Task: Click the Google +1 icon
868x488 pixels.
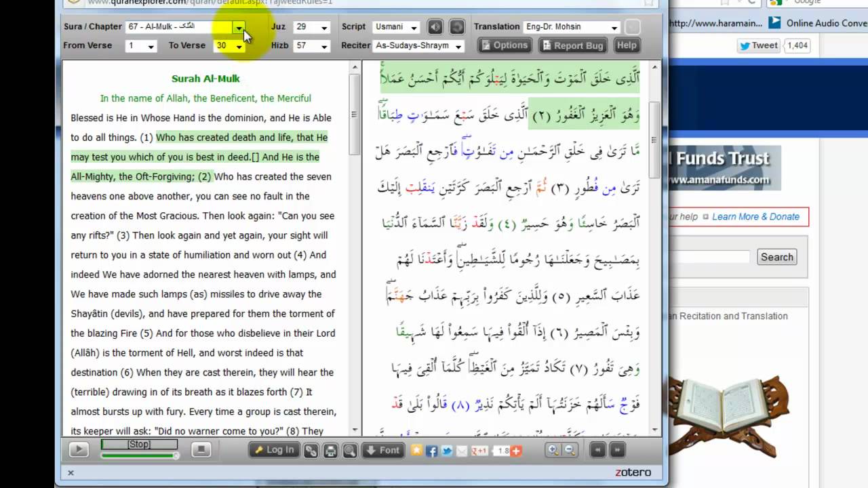Action: point(479,451)
